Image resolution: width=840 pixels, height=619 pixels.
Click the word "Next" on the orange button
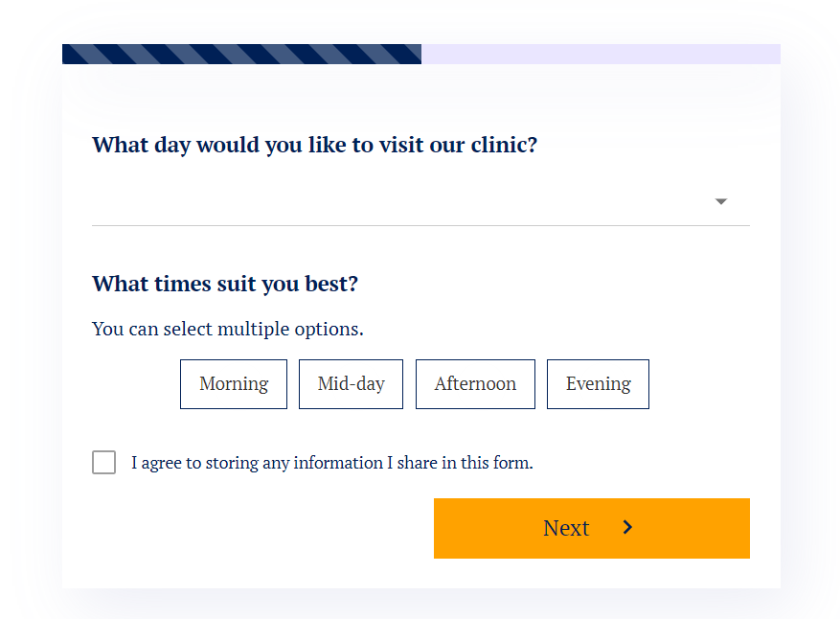(x=566, y=528)
